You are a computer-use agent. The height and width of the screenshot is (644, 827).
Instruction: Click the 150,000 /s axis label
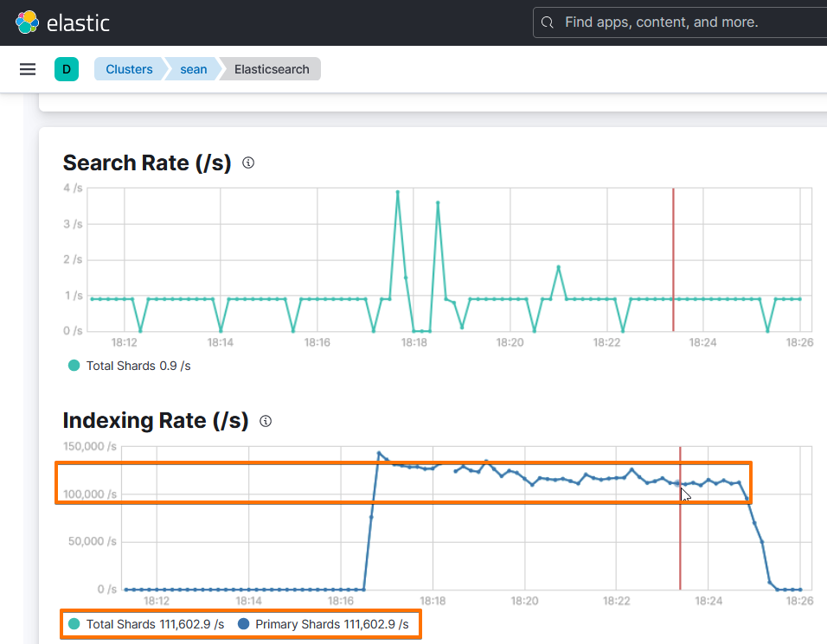[x=90, y=446]
